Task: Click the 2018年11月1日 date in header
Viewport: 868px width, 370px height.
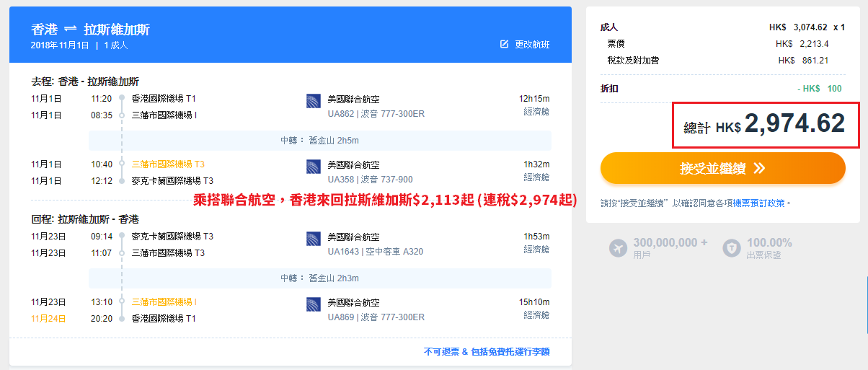Action: (60, 45)
